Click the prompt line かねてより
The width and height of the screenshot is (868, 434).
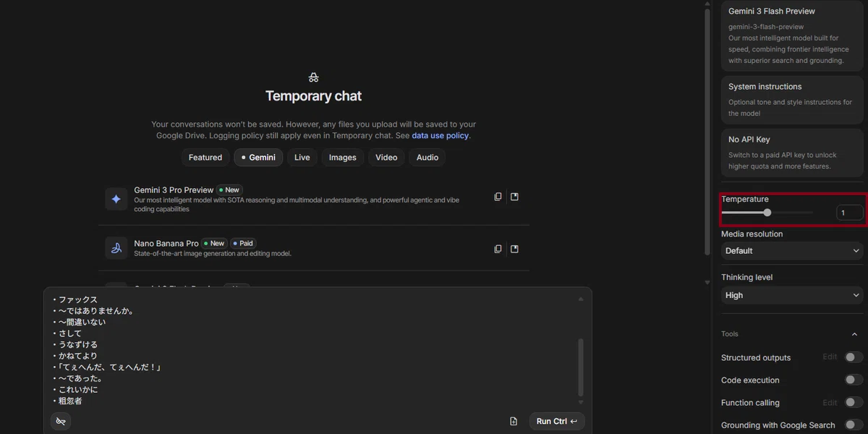click(77, 356)
